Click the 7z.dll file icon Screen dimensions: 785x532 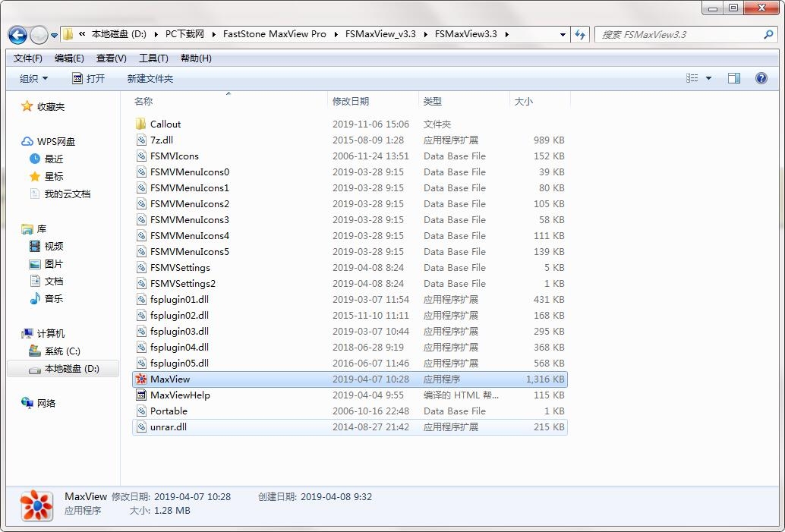[x=141, y=140]
